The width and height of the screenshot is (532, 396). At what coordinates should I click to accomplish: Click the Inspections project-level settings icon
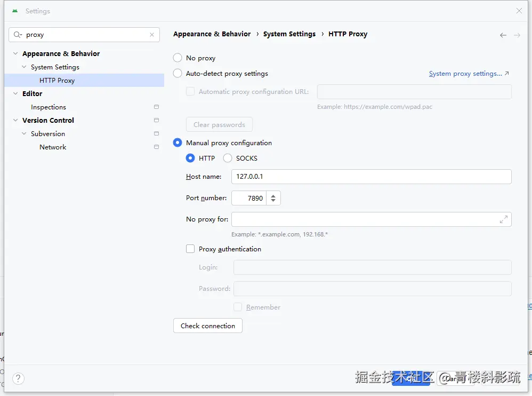pos(156,107)
